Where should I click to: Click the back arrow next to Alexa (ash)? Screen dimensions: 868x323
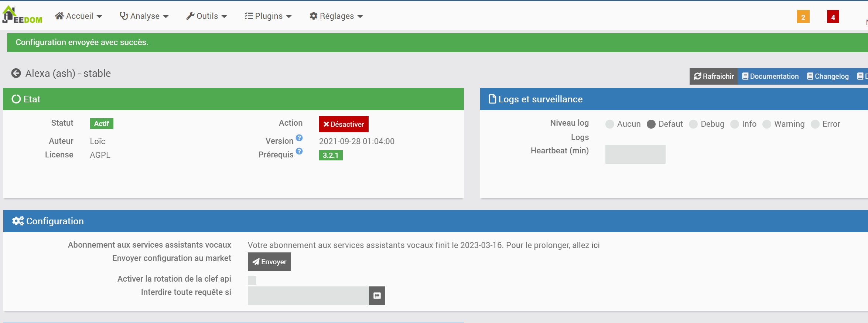pos(16,73)
